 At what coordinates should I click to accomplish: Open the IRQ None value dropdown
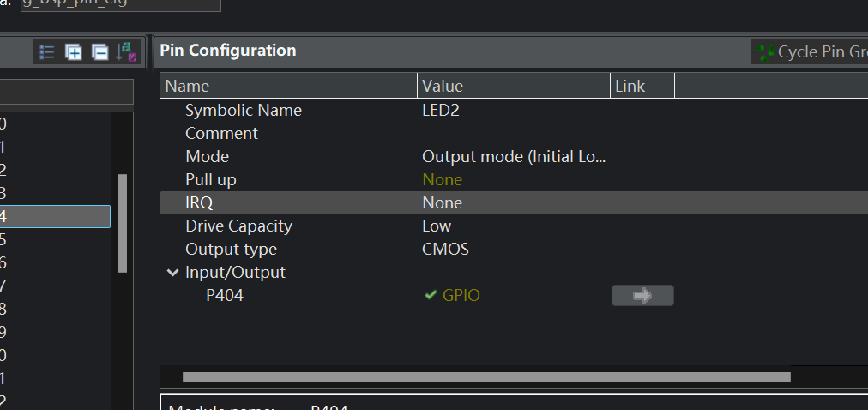[x=443, y=203]
